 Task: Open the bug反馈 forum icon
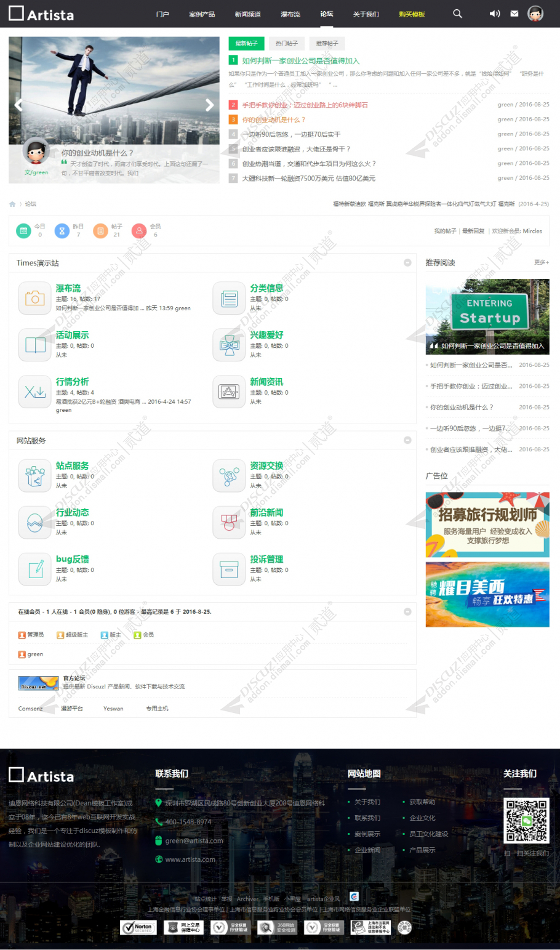click(34, 570)
